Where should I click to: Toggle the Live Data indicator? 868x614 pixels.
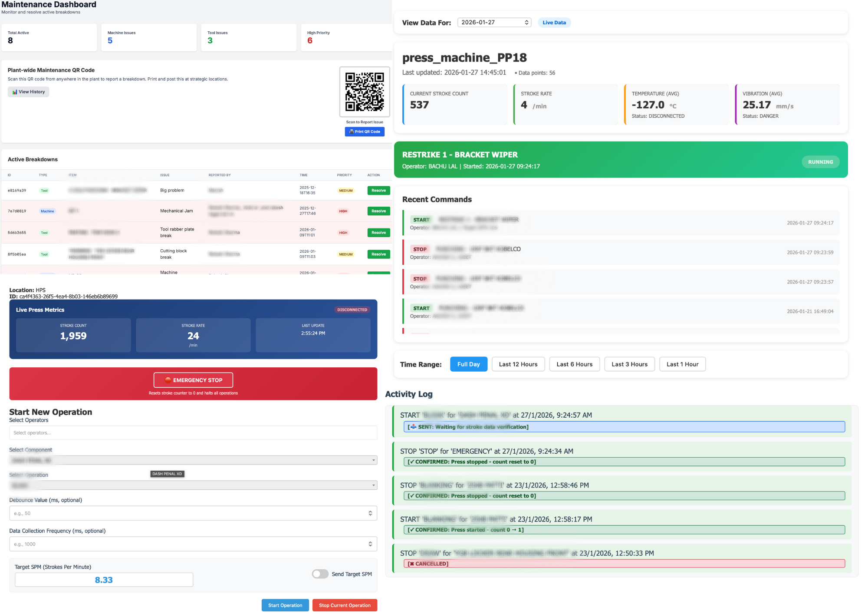554,22
